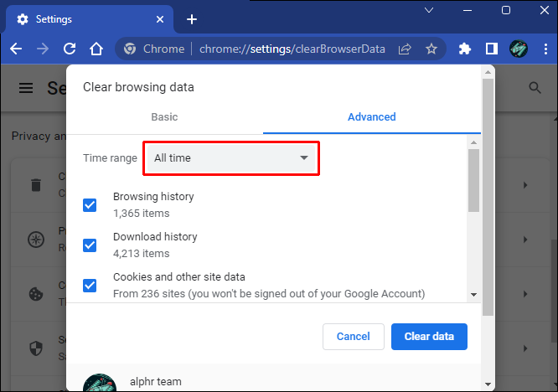Reload the current page
The width and height of the screenshot is (558, 392).
coord(70,49)
